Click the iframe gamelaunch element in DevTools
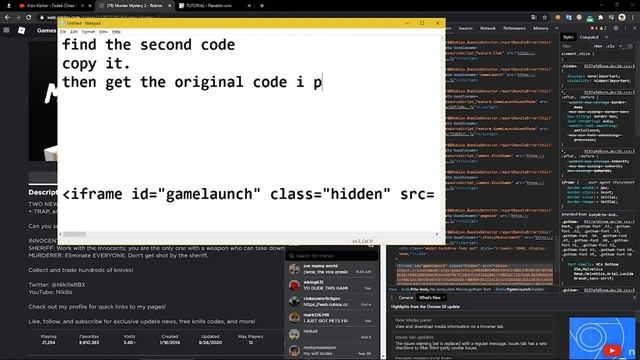The width and height of the screenshot is (640, 360). [475, 274]
